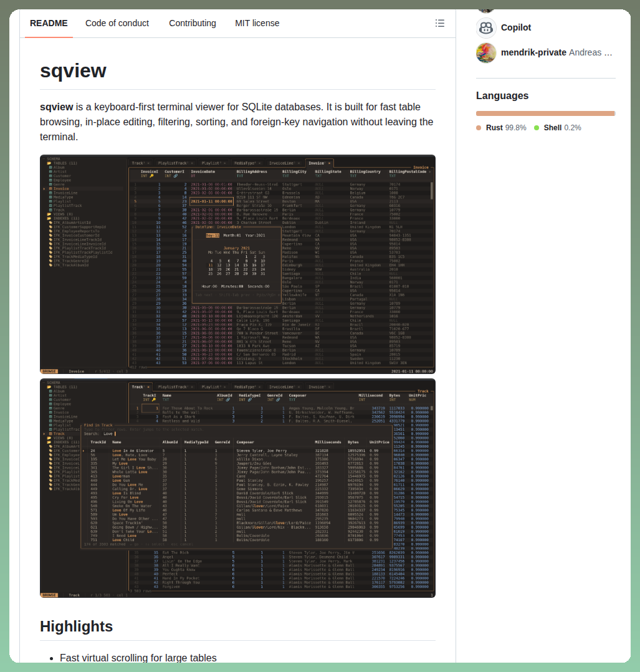Open the Track search screenshot image
Screen dimensions: 640x672
point(238,488)
